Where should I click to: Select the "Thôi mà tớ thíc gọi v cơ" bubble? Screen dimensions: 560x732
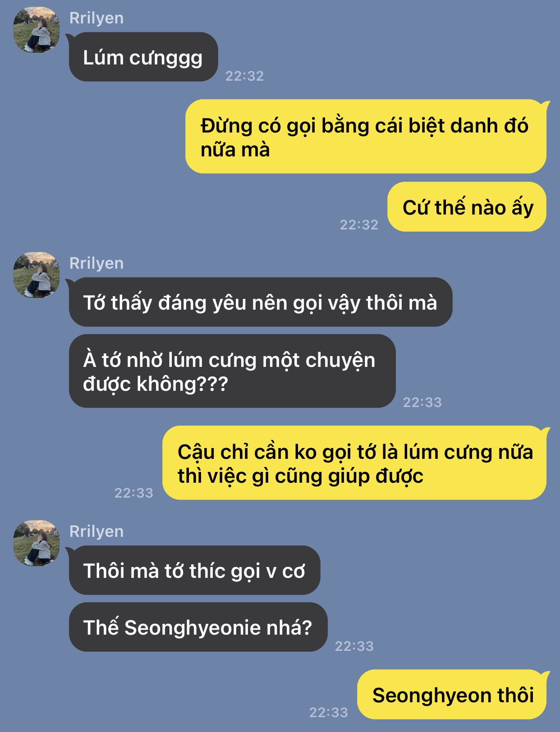point(194,570)
